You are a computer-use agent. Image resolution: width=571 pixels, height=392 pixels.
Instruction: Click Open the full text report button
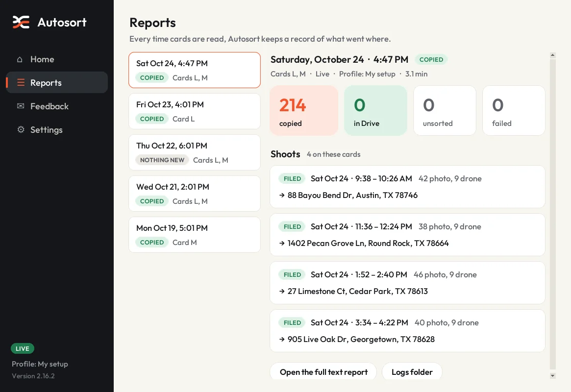click(x=323, y=372)
